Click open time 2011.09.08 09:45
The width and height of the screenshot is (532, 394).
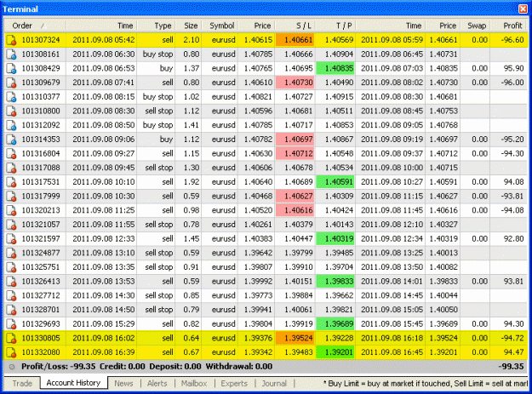pyautogui.click(x=104, y=168)
